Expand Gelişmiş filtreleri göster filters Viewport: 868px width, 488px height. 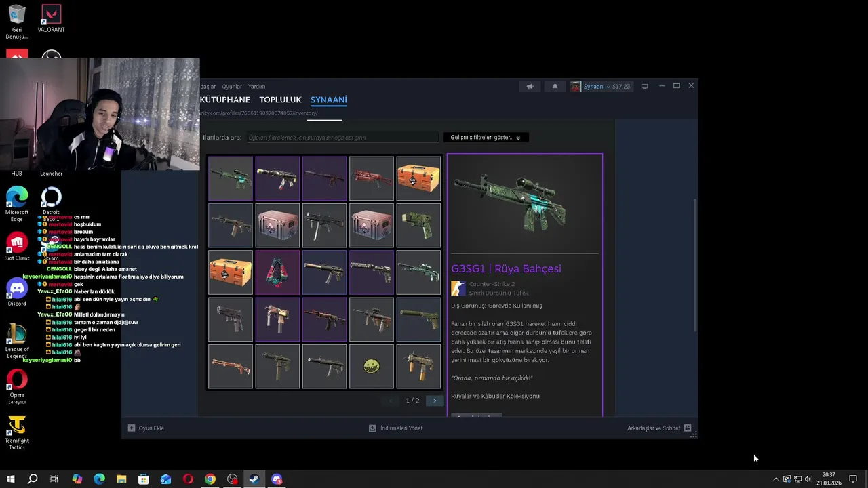(x=486, y=138)
